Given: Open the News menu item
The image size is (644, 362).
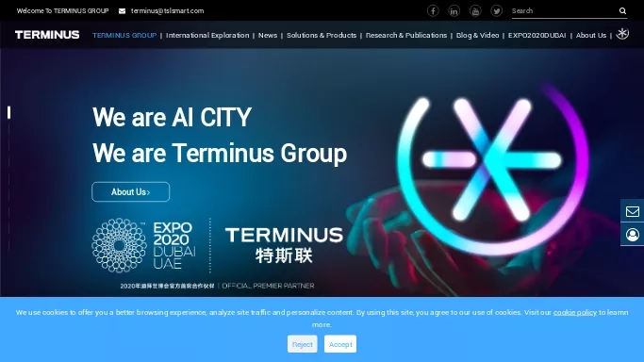Looking at the screenshot, I should 268,35.
